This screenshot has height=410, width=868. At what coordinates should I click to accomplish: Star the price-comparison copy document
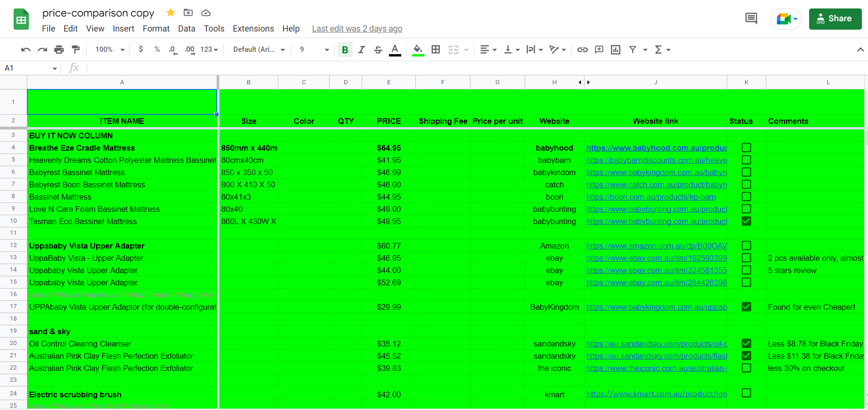click(170, 13)
